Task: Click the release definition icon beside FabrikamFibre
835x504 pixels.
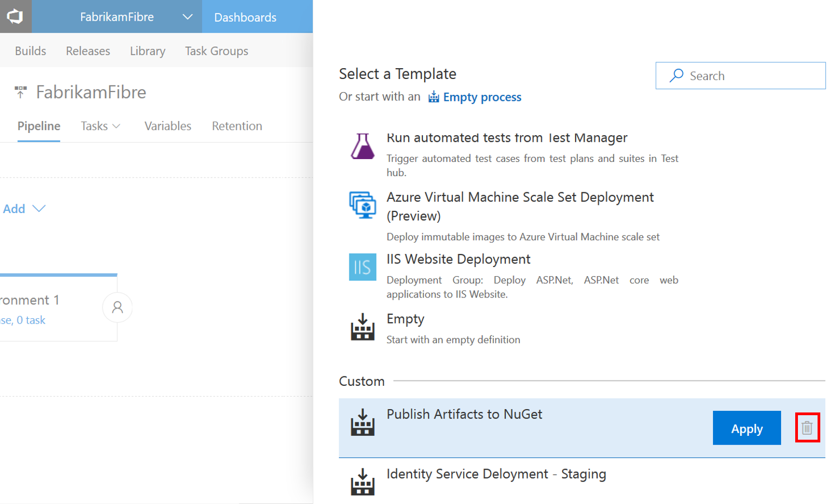Action: pos(21,92)
